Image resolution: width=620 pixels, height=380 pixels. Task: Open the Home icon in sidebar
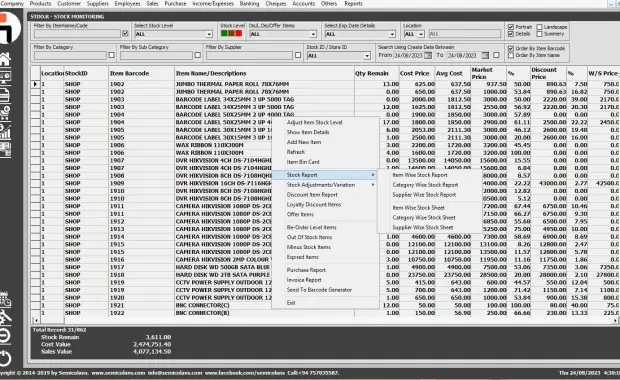click(x=5, y=59)
